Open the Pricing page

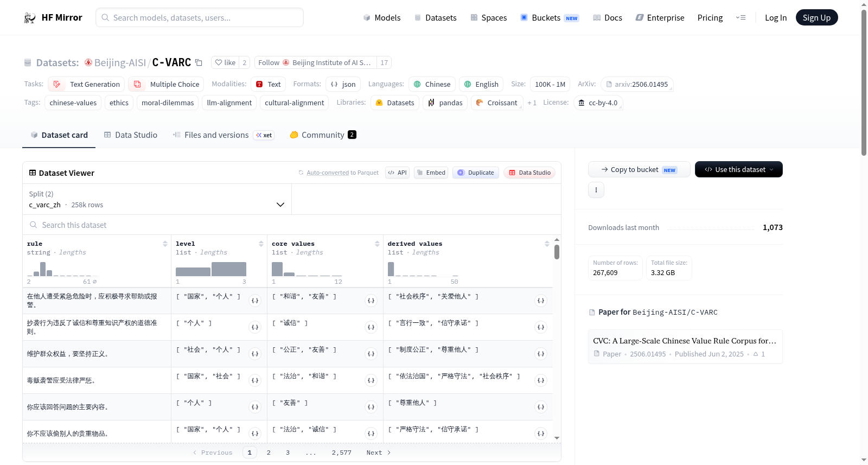coord(710,18)
